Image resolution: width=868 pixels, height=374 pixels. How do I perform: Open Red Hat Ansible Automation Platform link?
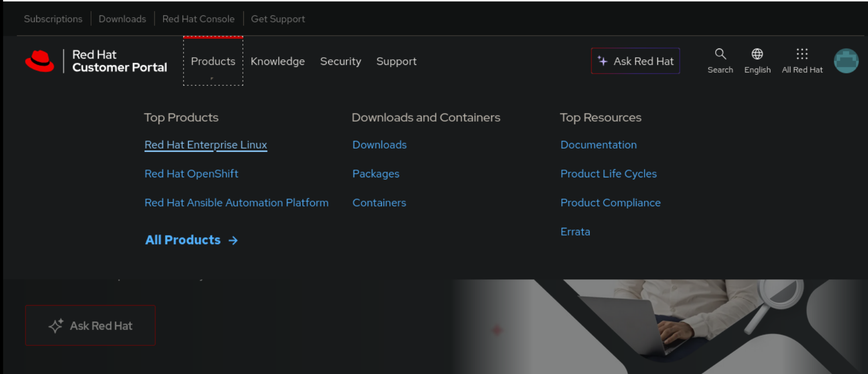236,203
